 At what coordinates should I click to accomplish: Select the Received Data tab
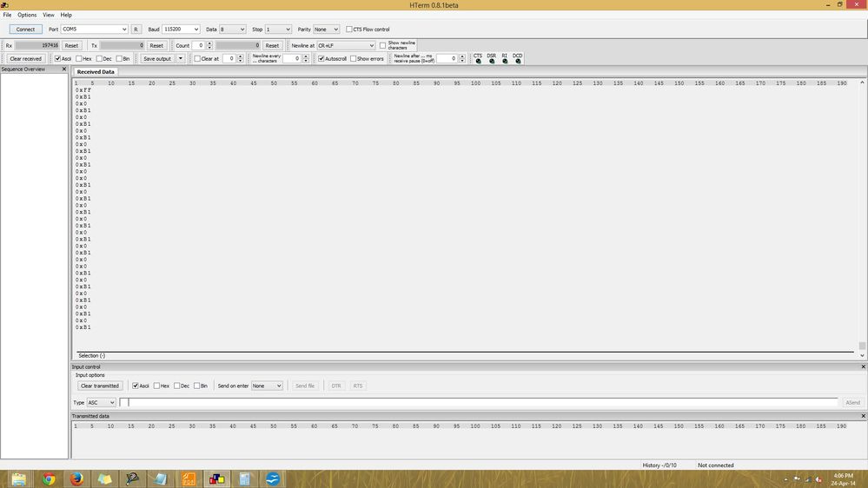[x=96, y=71]
